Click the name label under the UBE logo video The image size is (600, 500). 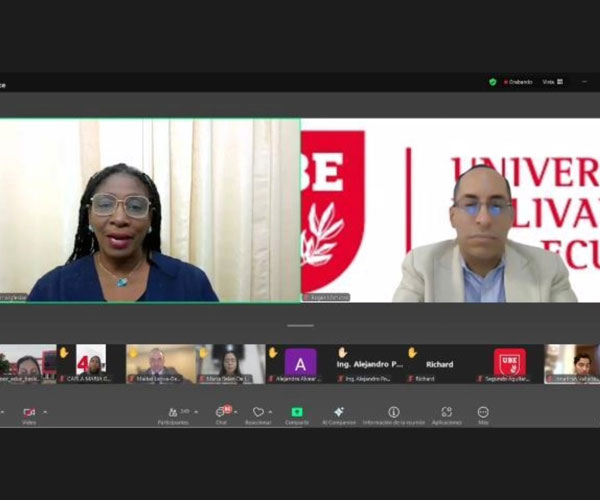click(x=326, y=297)
